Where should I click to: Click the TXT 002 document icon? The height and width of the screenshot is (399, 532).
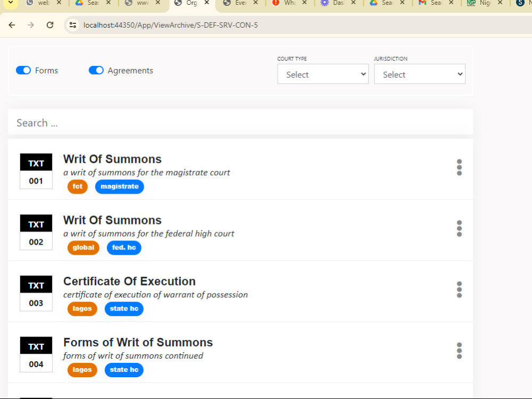pos(36,232)
